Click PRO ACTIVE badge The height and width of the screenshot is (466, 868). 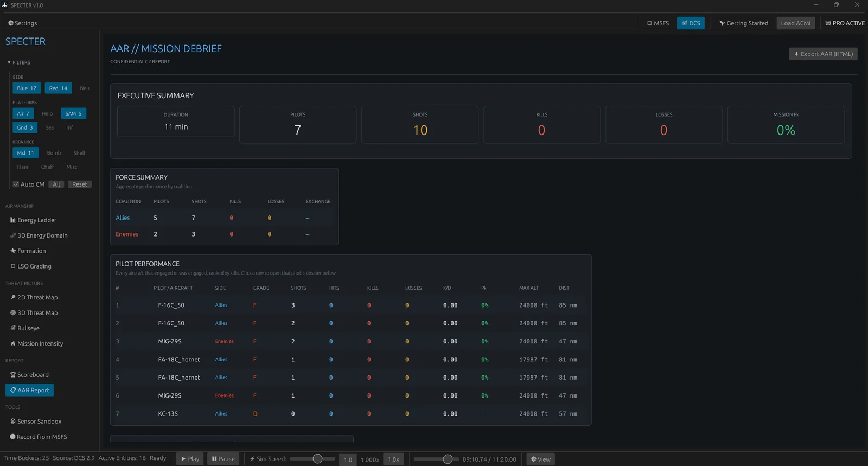[x=845, y=23]
